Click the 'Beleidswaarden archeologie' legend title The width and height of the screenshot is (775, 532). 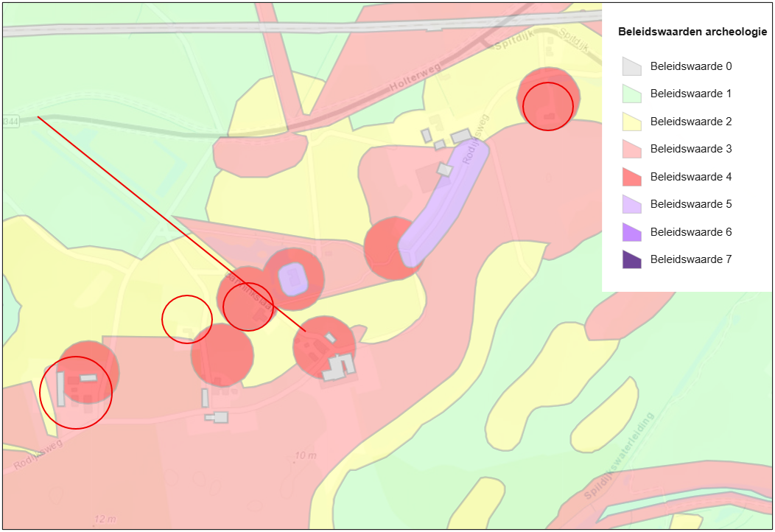[x=692, y=32]
